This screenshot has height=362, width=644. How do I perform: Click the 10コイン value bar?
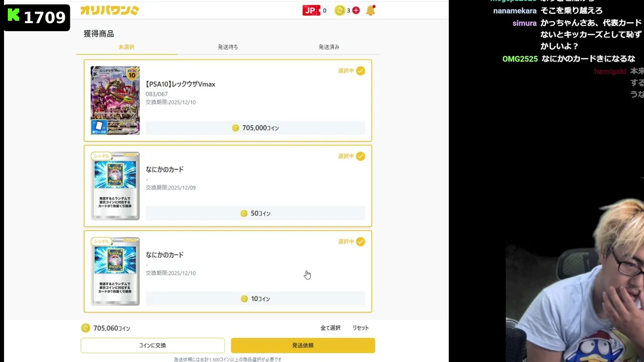pos(256,299)
